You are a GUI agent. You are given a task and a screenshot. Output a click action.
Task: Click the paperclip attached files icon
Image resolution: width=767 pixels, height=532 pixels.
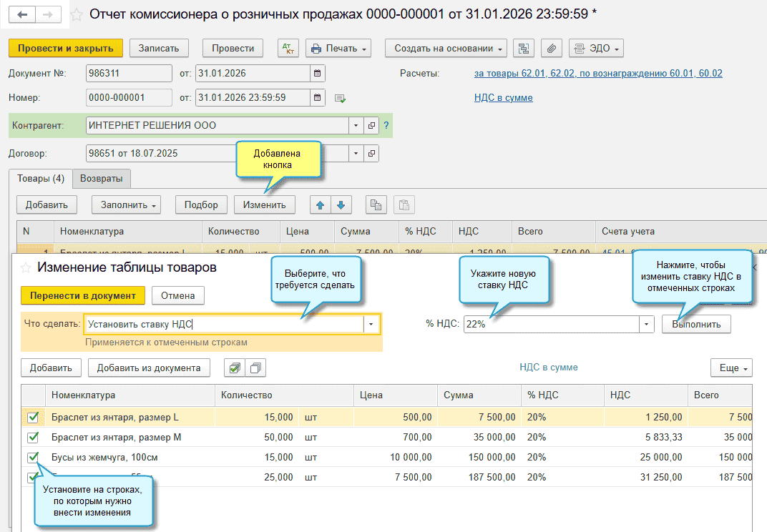(551, 48)
